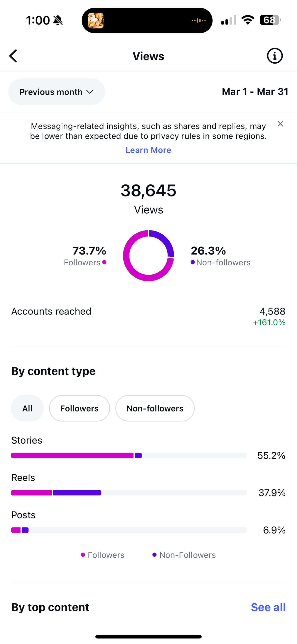This screenshot has height=644, width=297.
Task: Tap the followers donut chart
Action: 148,256
